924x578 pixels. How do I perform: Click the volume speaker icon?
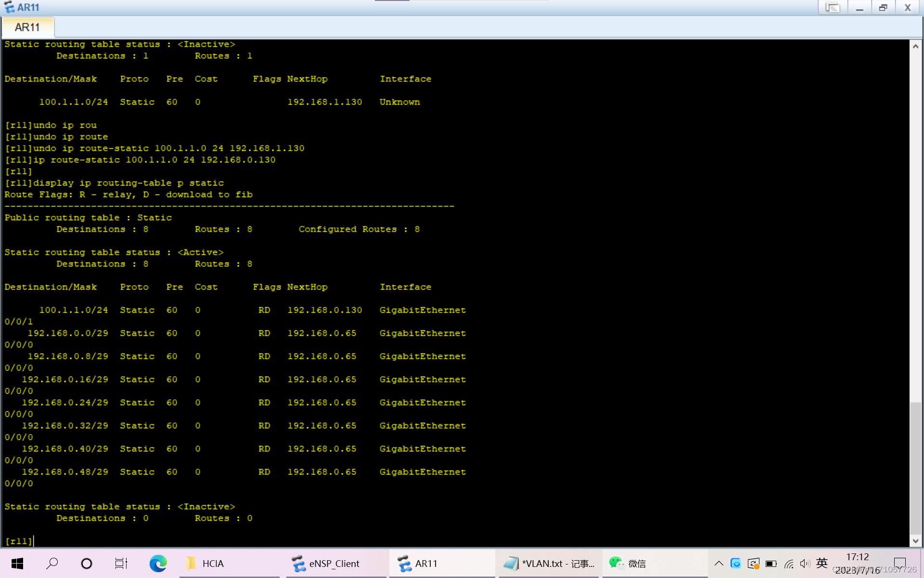805,563
